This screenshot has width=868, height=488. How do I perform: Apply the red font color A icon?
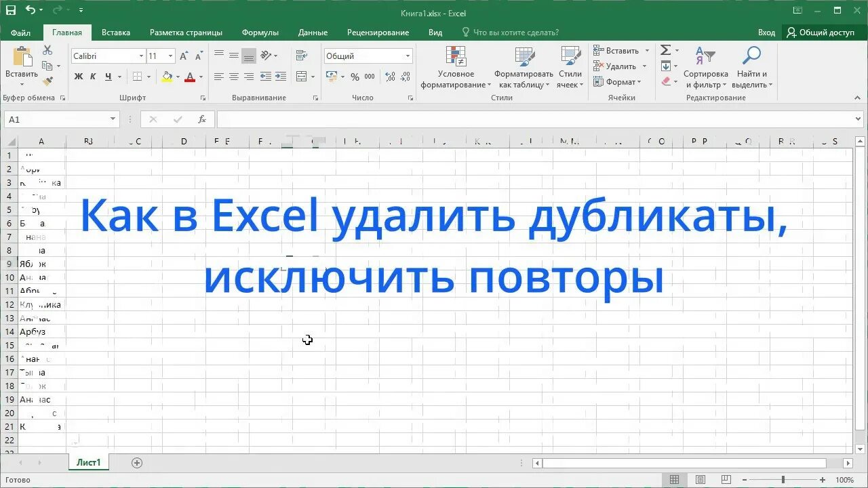190,77
